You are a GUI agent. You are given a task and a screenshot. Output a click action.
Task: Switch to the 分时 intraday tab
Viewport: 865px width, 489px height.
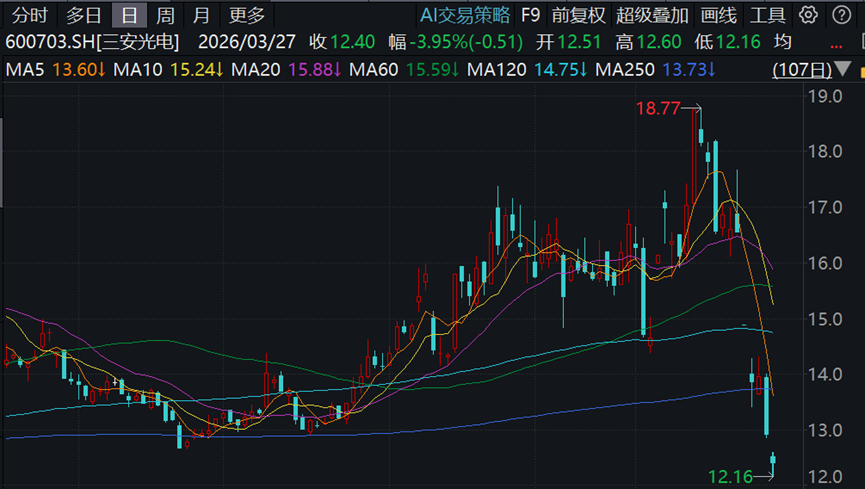(x=30, y=15)
